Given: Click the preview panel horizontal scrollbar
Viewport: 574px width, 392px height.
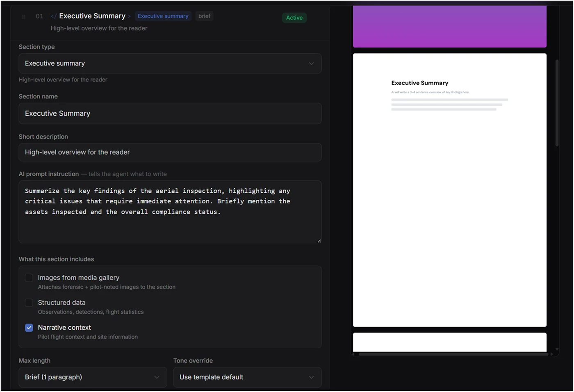Looking at the screenshot, I should pos(453,354).
